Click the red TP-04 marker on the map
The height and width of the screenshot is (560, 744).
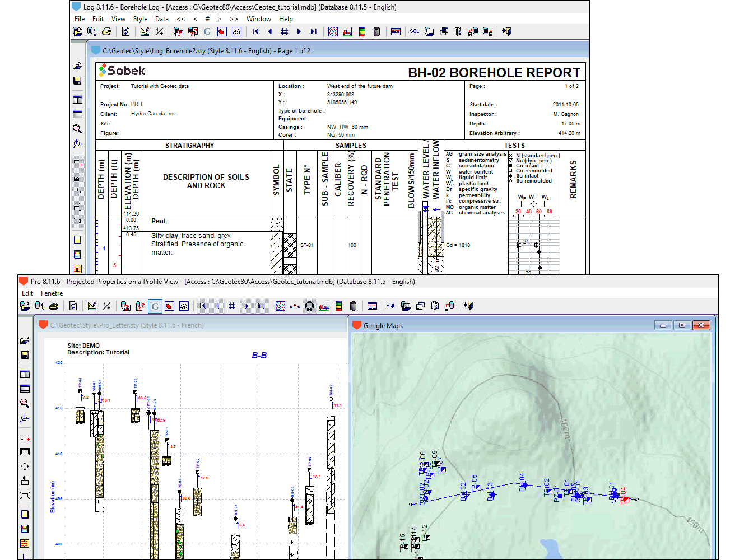pyautogui.click(x=626, y=500)
